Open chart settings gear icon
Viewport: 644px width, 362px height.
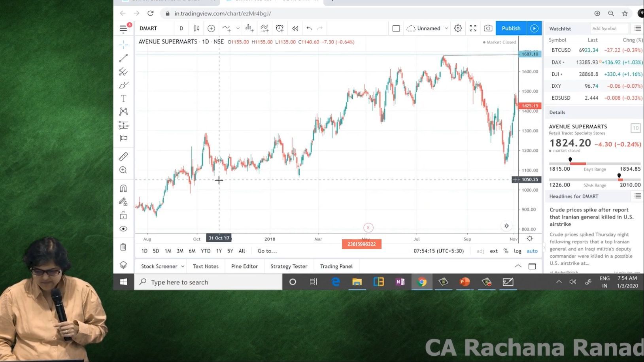[458, 28]
